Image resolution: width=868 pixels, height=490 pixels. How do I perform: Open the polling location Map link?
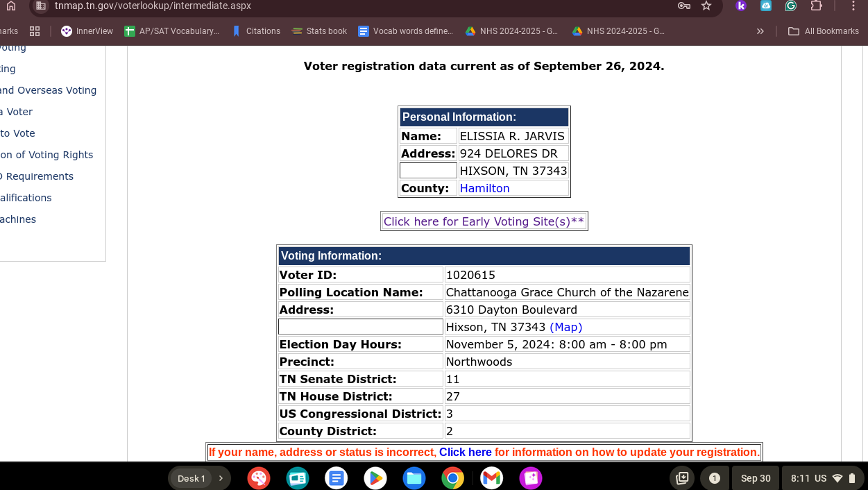[x=565, y=327]
